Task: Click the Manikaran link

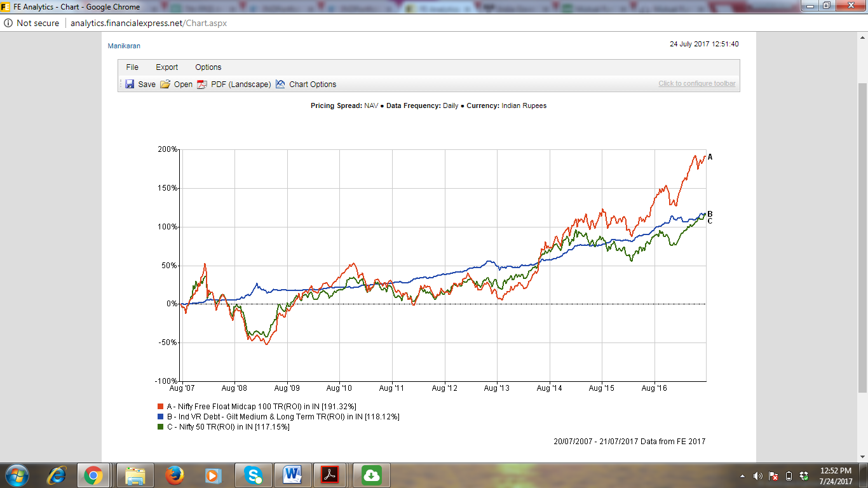Action: 124,46
